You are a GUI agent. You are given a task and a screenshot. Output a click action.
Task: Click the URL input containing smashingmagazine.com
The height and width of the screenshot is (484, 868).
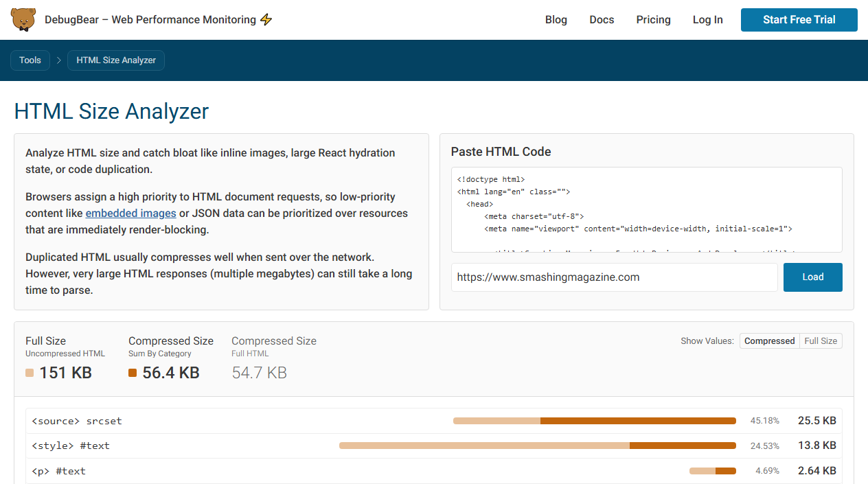(x=614, y=277)
